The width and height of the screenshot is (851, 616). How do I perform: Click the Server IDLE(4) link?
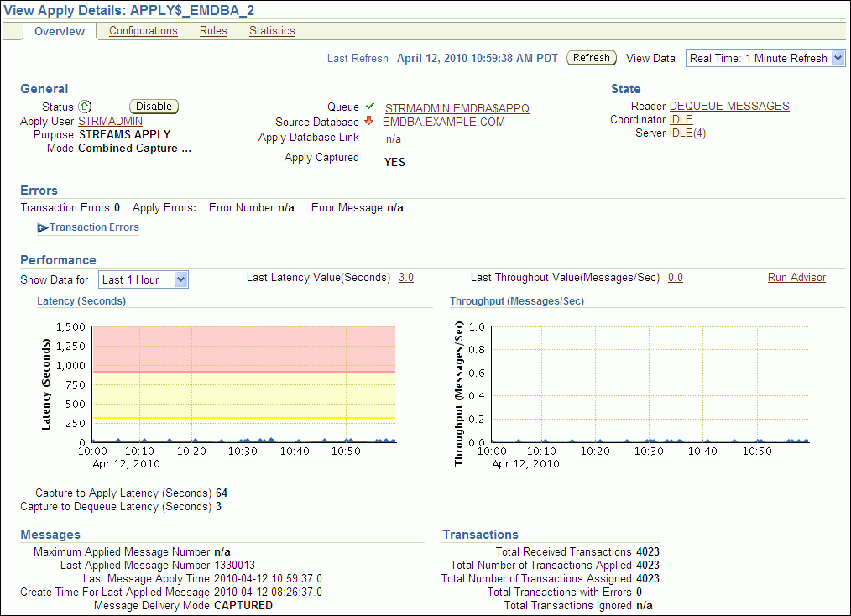pyautogui.click(x=687, y=133)
